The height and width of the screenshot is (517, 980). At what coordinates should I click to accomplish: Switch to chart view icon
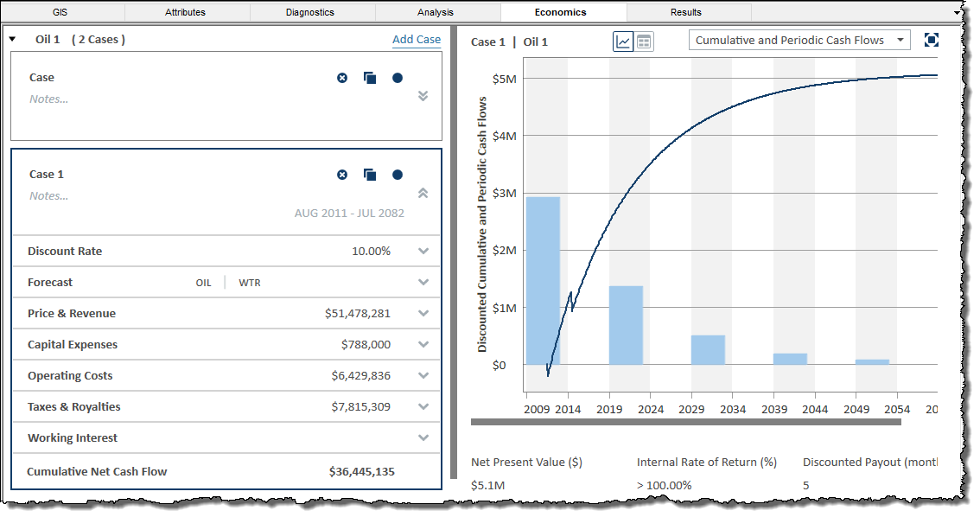point(623,41)
